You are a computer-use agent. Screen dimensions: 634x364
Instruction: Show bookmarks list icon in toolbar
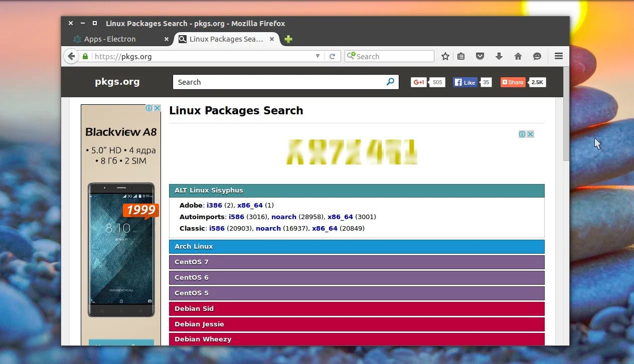(461, 57)
